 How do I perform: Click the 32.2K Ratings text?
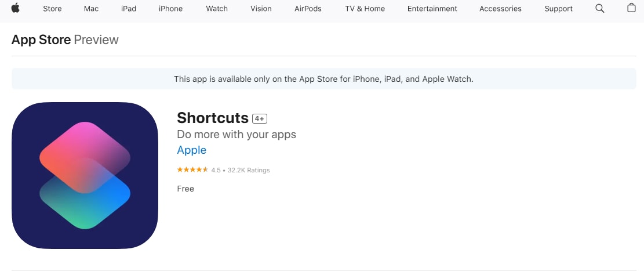coord(249,170)
